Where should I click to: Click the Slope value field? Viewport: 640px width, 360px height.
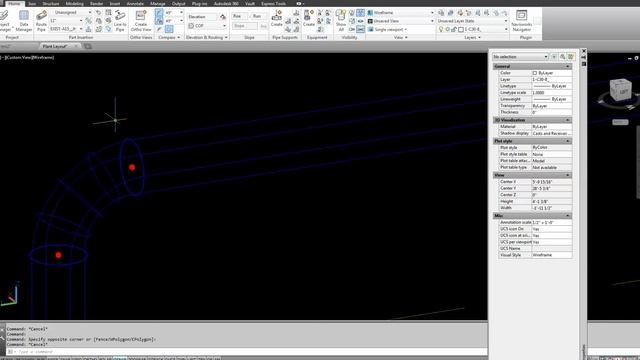pos(245,26)
